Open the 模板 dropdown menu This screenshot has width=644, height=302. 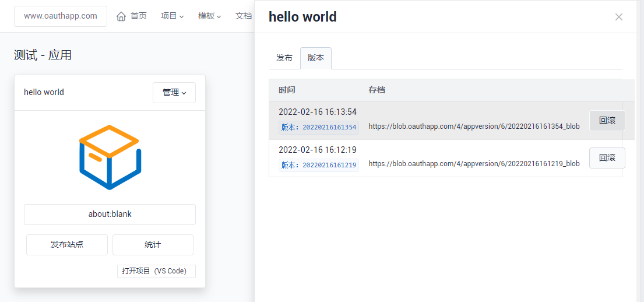click(209, 16)
